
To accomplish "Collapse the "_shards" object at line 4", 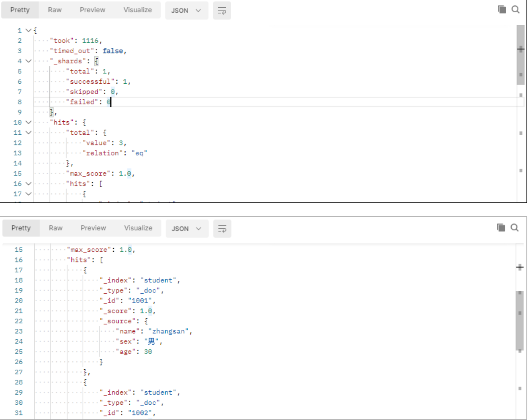I will click(28, 61).
